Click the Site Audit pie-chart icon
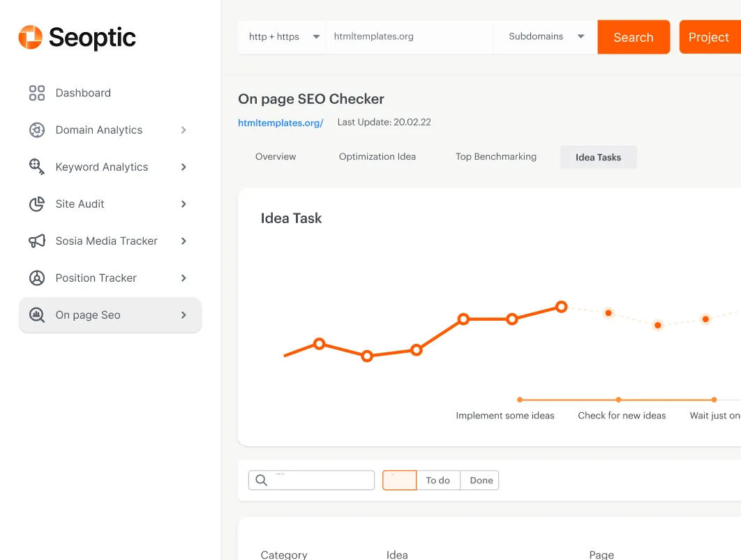The height and width of the screenshot is (560, 741). tap(37, 204)
